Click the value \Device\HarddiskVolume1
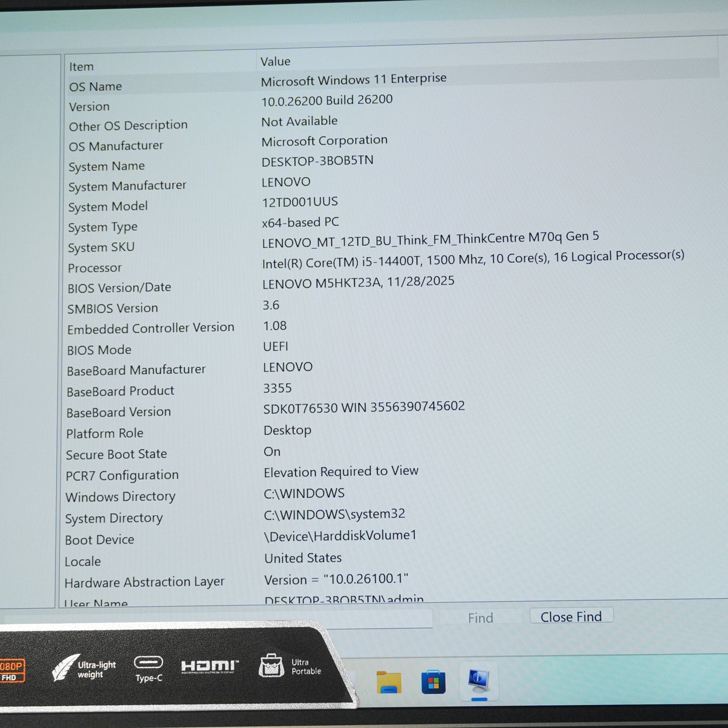The height and width of the screenshot is (728, 728). coord(341,536)
